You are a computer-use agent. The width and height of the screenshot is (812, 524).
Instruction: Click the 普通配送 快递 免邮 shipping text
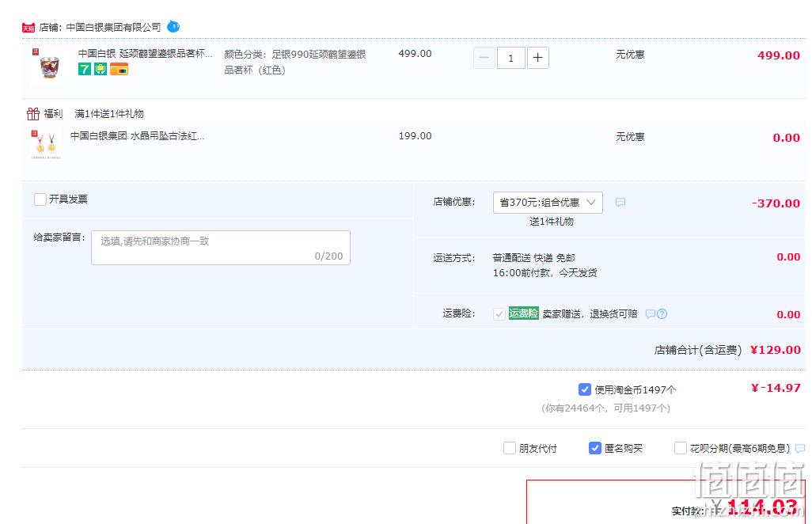coord(534,257)
